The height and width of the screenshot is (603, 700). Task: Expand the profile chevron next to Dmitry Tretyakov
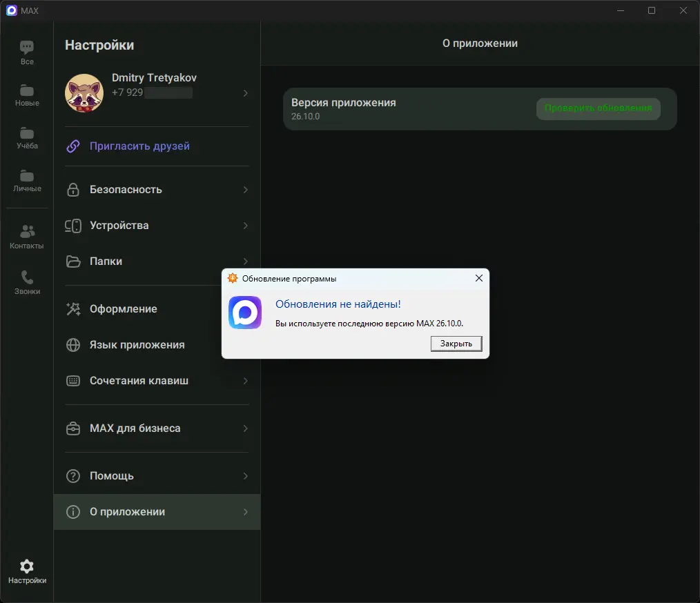(x=246, y=93)
